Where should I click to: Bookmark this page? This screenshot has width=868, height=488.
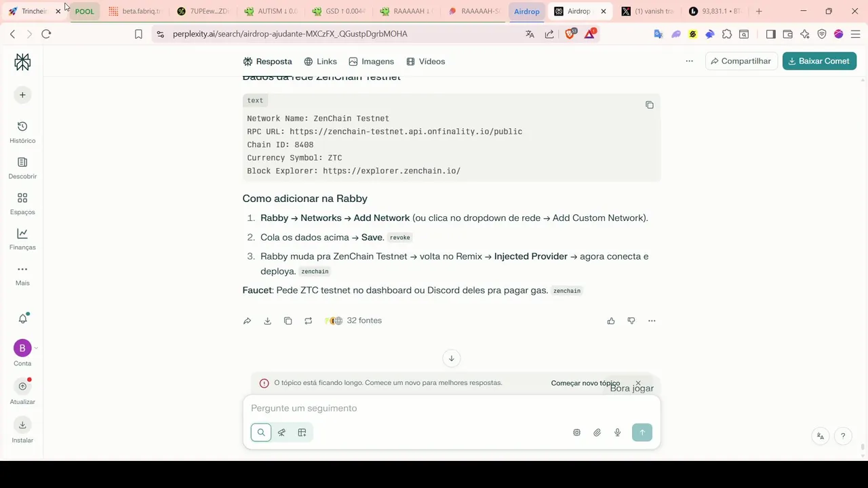coord(138,34)
